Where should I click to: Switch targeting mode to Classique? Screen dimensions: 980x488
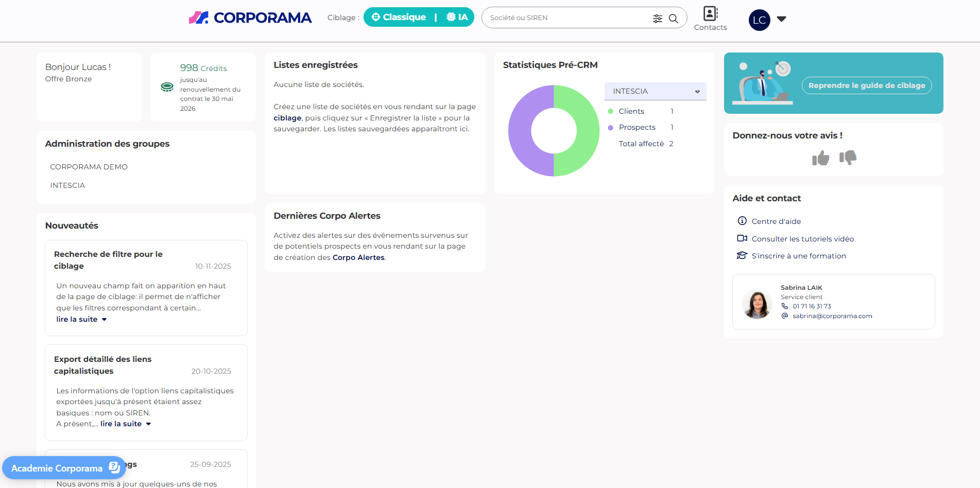tap(399, 18)
